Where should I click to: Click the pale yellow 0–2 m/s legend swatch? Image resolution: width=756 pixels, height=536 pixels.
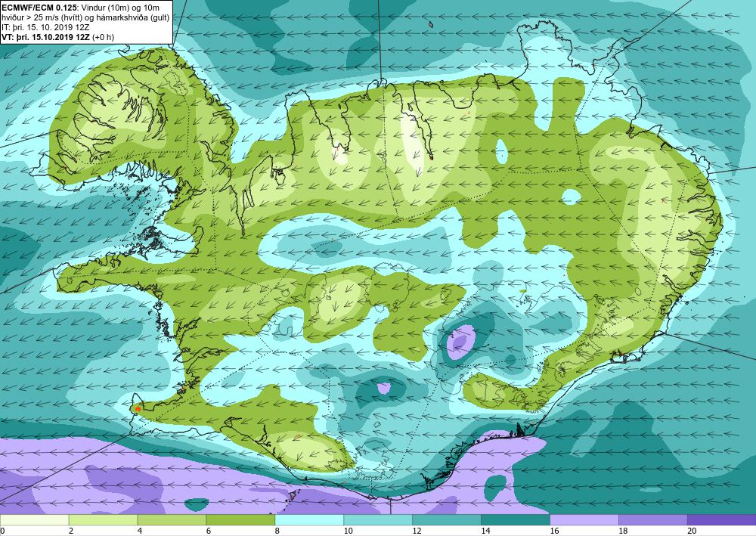point(35,520)
